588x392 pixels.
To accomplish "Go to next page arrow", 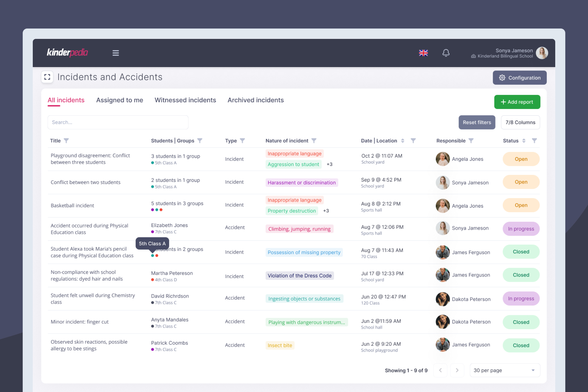I will tap(457, 370).
